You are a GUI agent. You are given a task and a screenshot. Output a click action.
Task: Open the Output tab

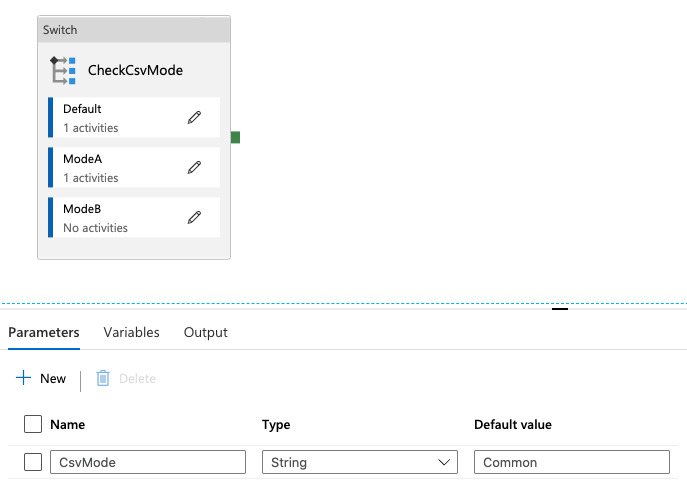[x=205, y=332]
